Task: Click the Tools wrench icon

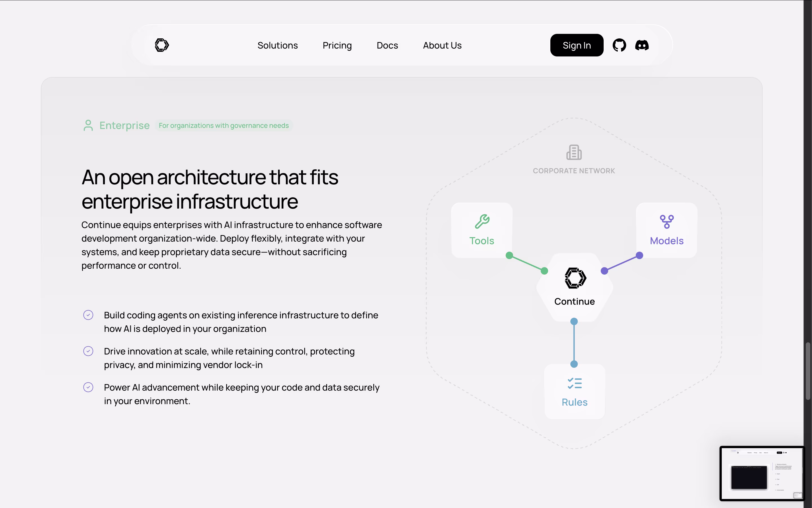Action: point(482,222)
